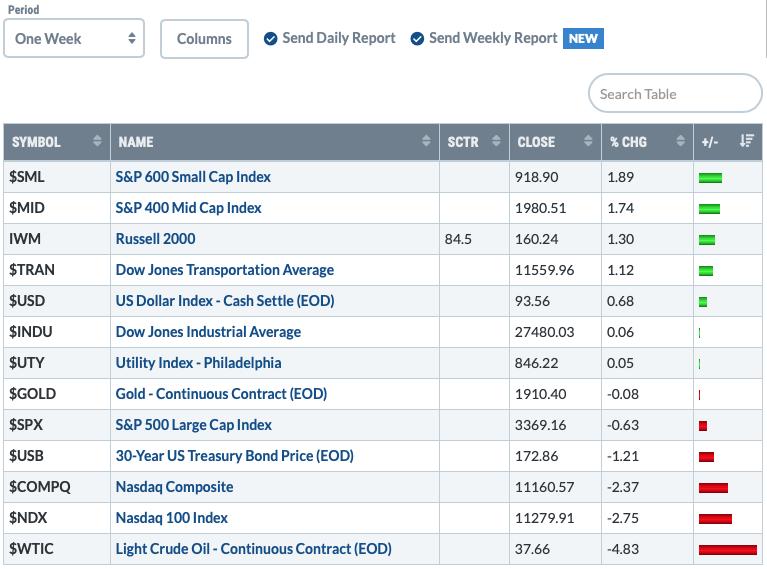Screen dimensions: 767x569
Task: Open Light Crude Oil - Continuous Contract link
Action: point(253,549)
